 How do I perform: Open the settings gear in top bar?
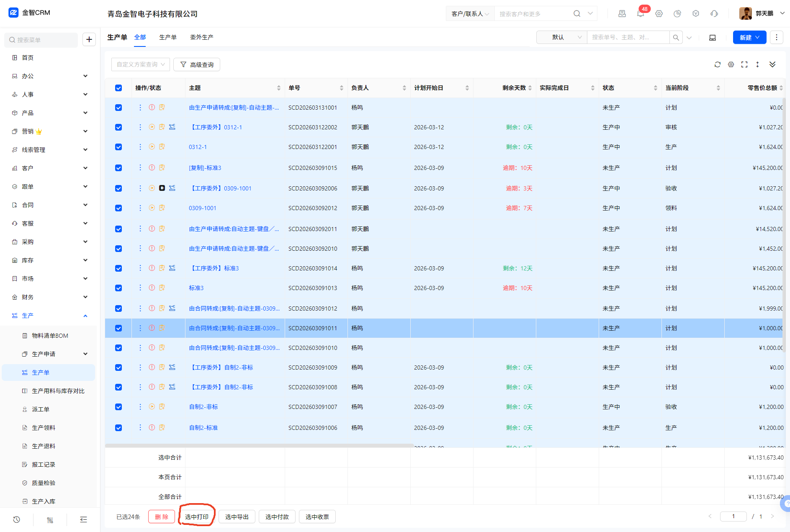659,14
